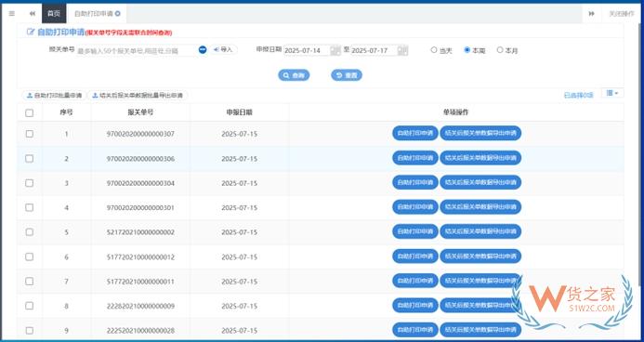The image size is (644, 342).
Task: Click the tabs scroll-left double arrow
Action: pyautogui.click(x=33, y=14)
